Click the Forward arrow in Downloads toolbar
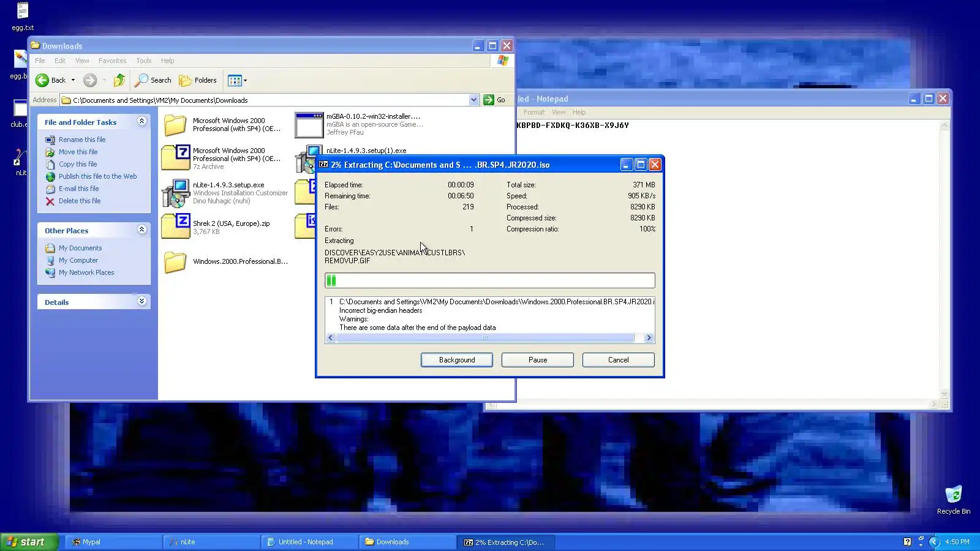This screenshot has height=551, width=980. tap(90, 80)
